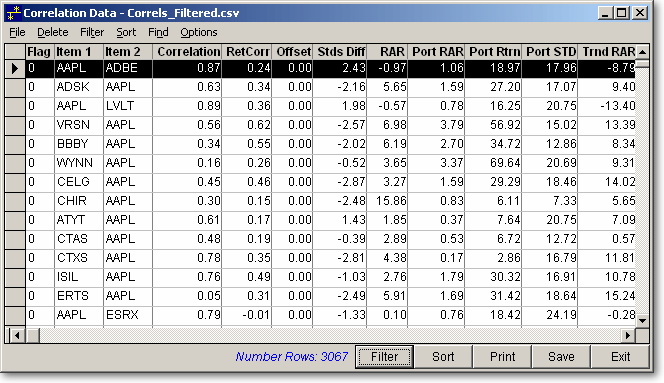
Task: Click the Filter button at bottom
Action: point(384,357)
